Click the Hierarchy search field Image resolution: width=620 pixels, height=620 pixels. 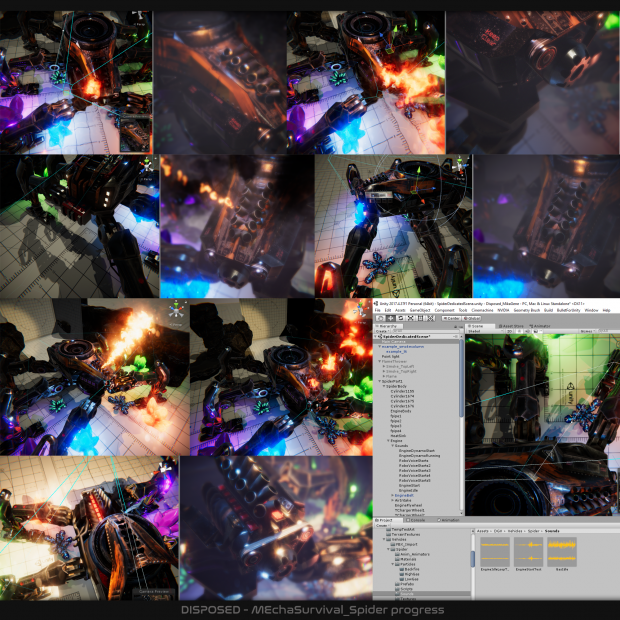pos(425,331)
